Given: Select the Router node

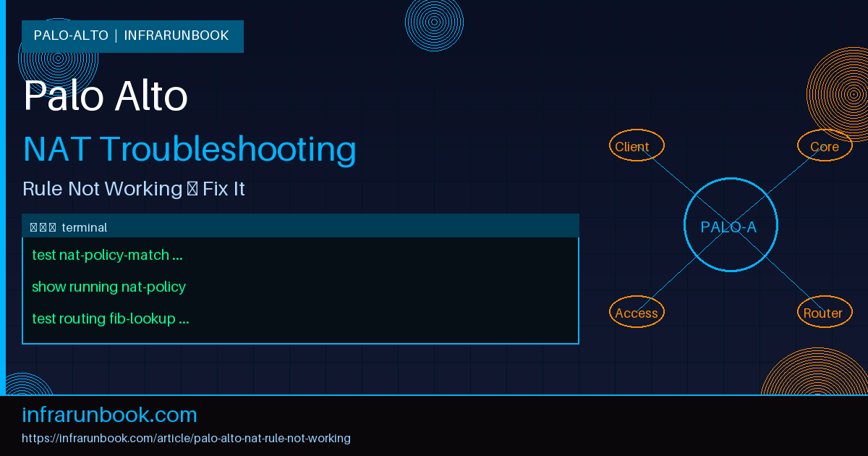Looking at the screenshot, I should coord(824,312).
